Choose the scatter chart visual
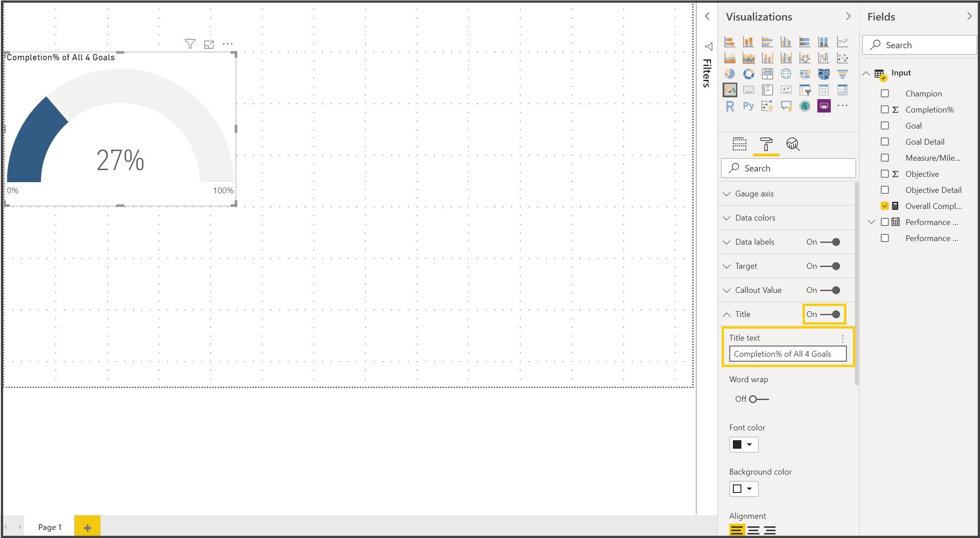980x538 pixels. [843, 58]
